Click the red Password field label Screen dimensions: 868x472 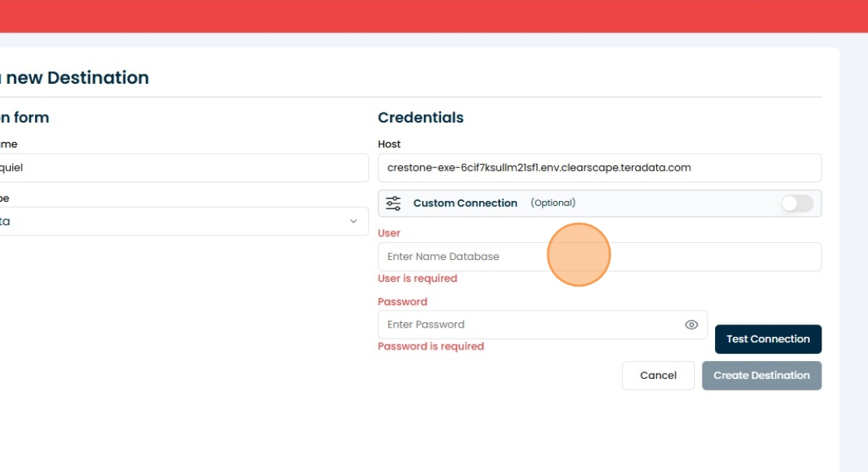(402, 302)
